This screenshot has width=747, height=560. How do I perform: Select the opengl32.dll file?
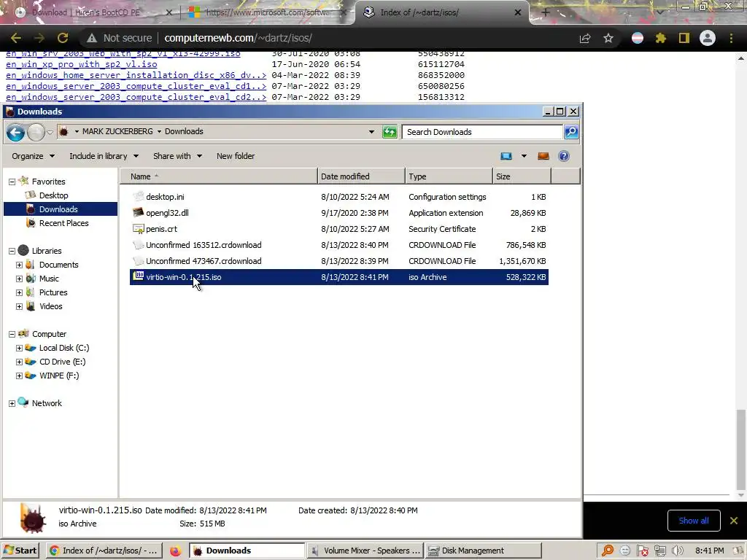pos(167,213)
